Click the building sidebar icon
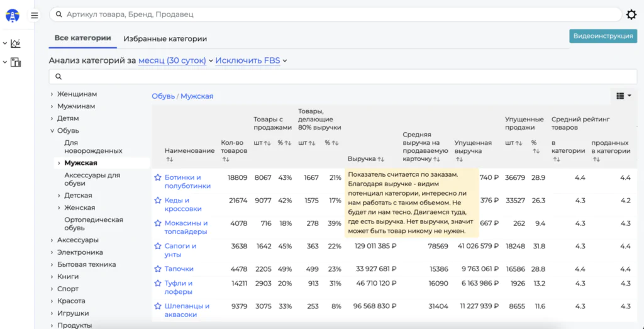This screenshot has height=329, width=644. [16, 62]
